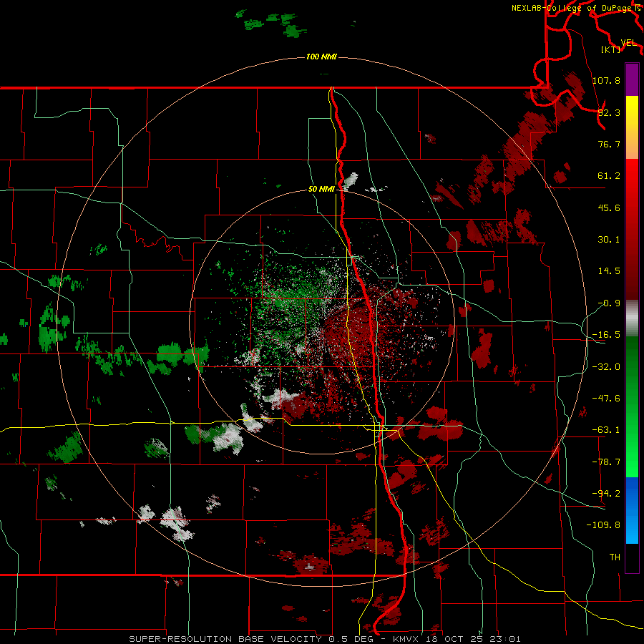
Task: Click the -109.8 velocity scale value
Action: (x=603, y=525)
